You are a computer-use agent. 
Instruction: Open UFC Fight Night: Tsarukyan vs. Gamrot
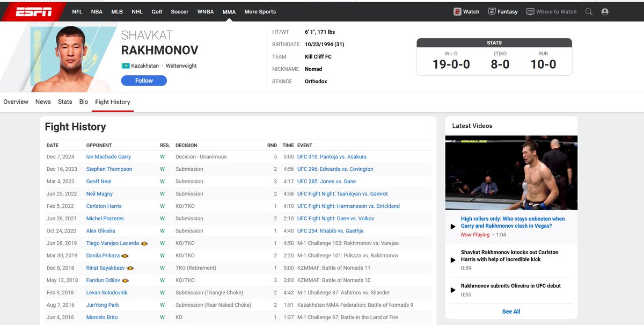tap(342, 194)
